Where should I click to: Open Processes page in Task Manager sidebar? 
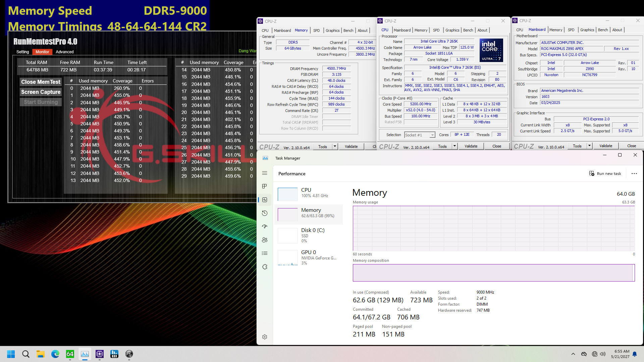[x=265, y=186]
